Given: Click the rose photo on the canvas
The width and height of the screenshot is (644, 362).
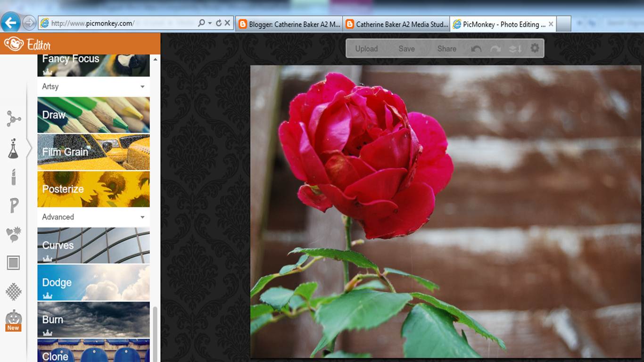Looking at the screenshot, I should [446, 211].
